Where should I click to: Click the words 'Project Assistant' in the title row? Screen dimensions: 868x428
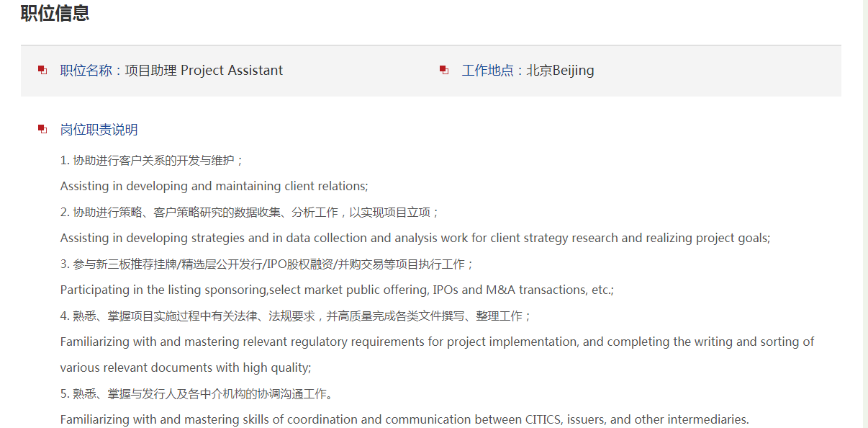(232, 71)
